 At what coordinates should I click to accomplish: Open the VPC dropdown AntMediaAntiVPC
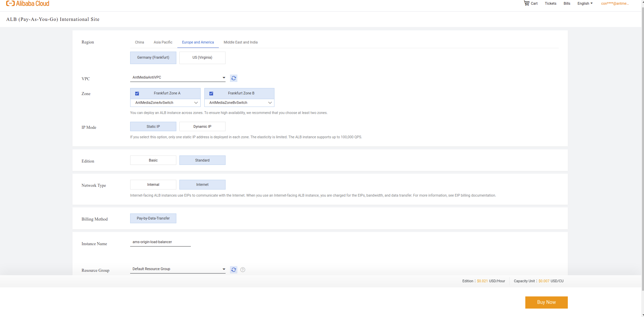pos(178,78)
